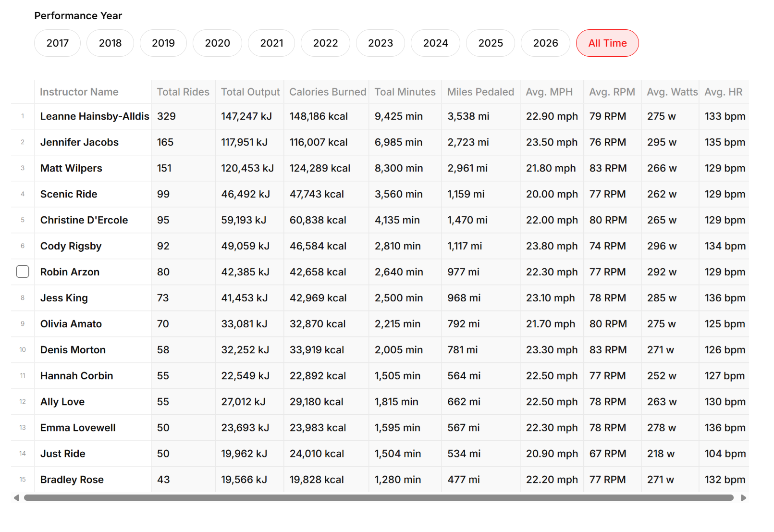Screen dimensions: 774x532
Task: Sort by Avg. Watts header
Action: point(672,92)
